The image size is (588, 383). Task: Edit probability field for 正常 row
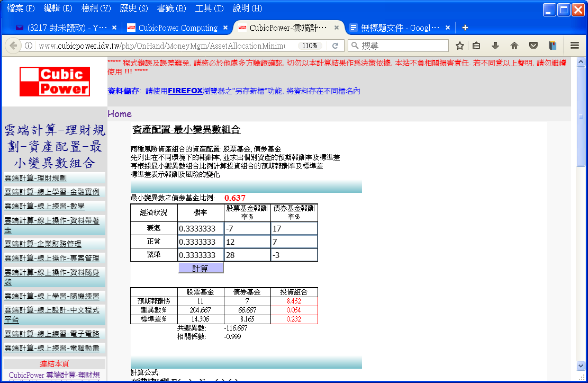pos(200,242)
